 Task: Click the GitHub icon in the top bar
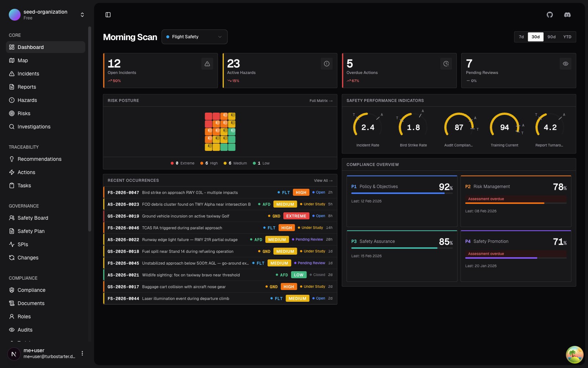[x=550, y=15]
